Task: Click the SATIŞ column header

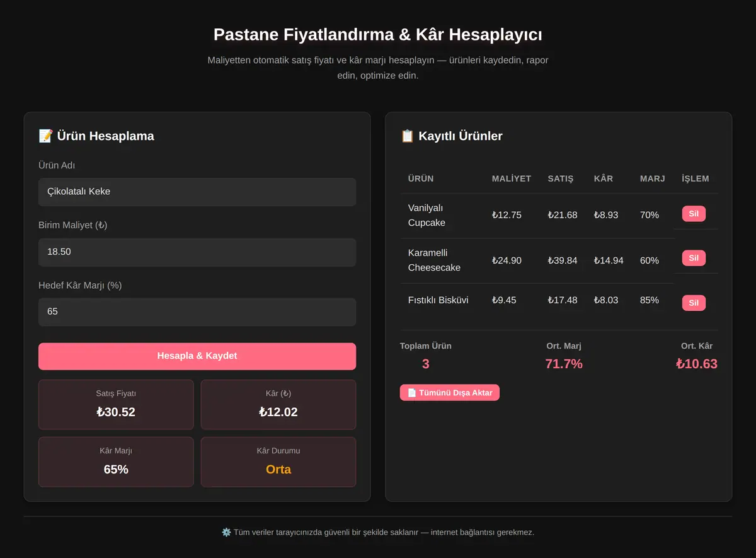Action: (561, 178)
